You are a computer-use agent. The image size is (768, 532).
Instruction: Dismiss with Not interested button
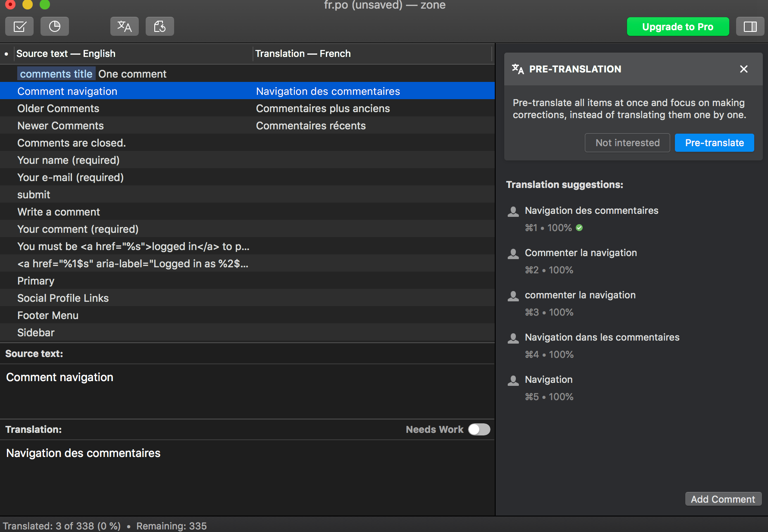627,143
